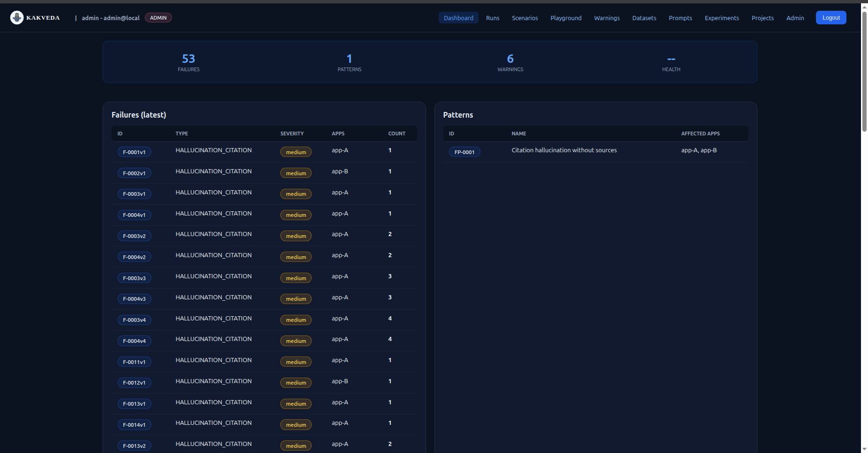This screenshot has height=453, width=868.
Task: Open the Admin nav item
Action: click(x=795, y=18)
